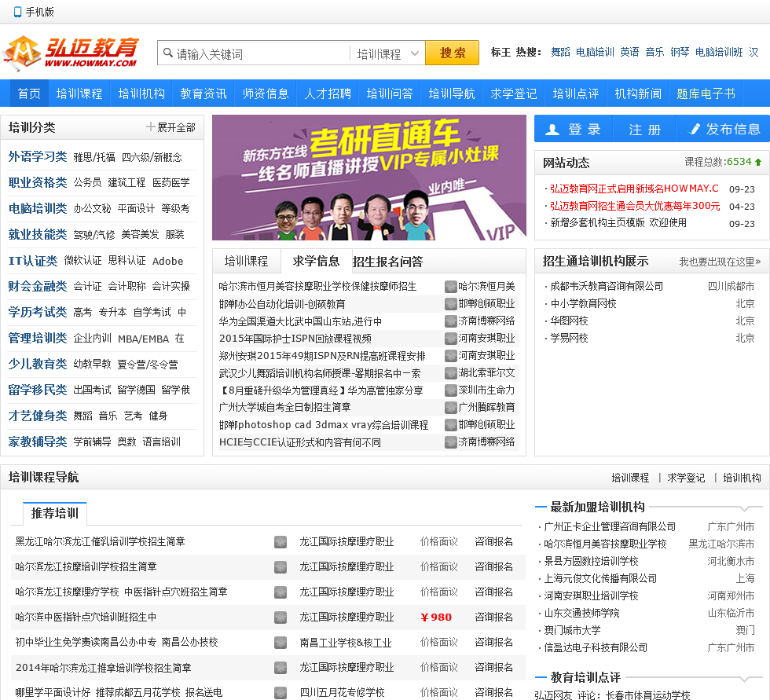Viewport: 770px width, 700px height.
Task: Click 咨询报名 in the ¥980 row
Action: (x=493, y=617)
